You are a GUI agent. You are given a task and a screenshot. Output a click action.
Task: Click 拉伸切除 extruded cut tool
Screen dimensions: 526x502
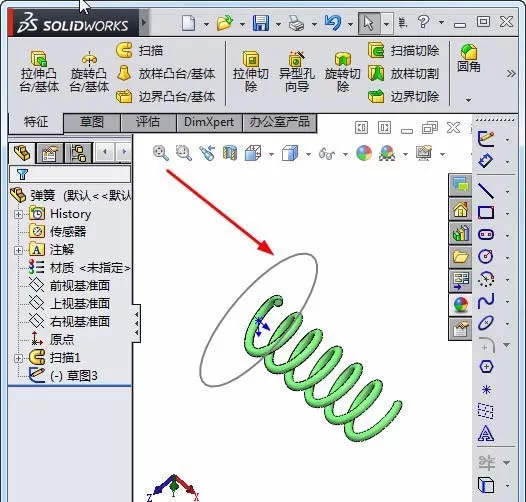point(251,71)
